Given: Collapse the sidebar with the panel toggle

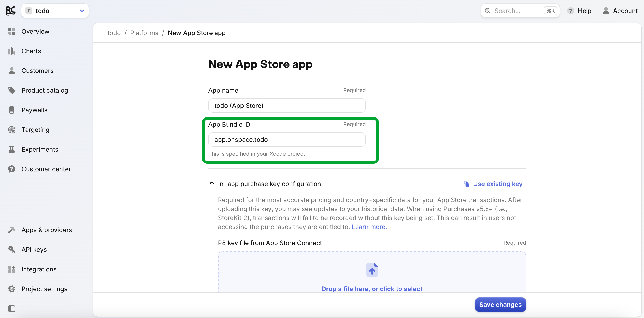Looking at the screenshot, I should [11, 309].
